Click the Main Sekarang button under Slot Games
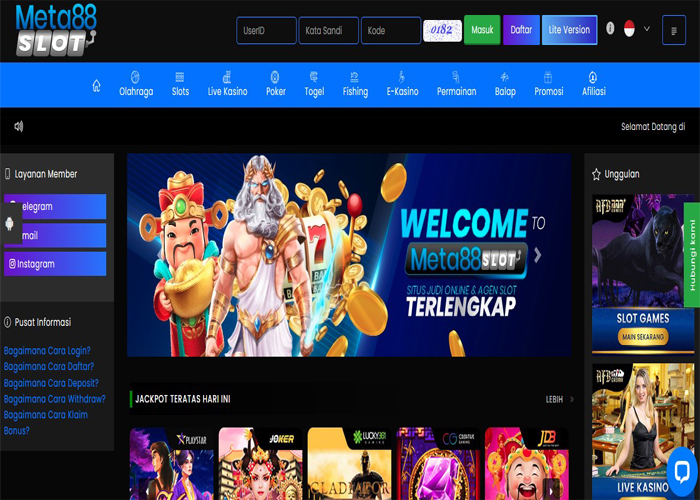This screenshot has height=500, width=700. click(643, 337)
